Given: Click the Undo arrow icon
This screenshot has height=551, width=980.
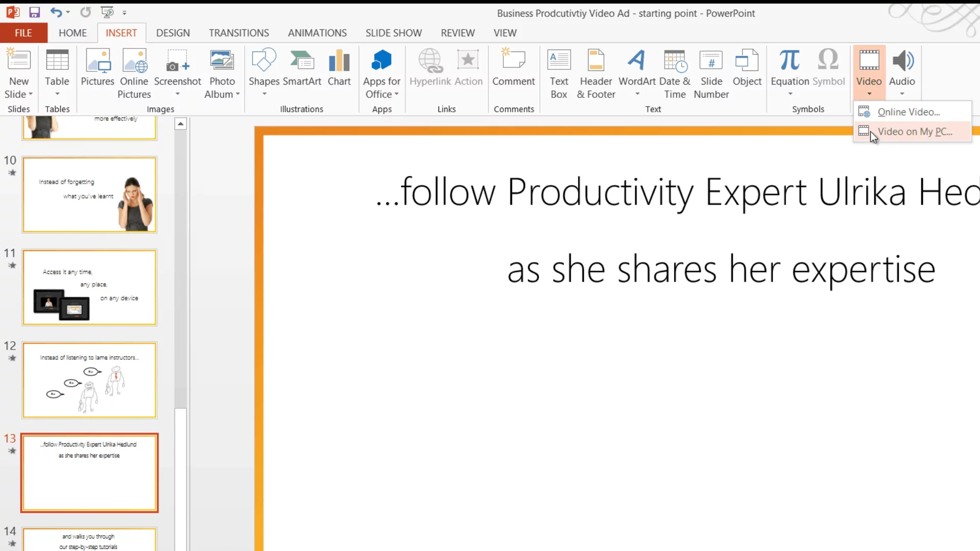Looking at the screenshot, I should [56, 12].
